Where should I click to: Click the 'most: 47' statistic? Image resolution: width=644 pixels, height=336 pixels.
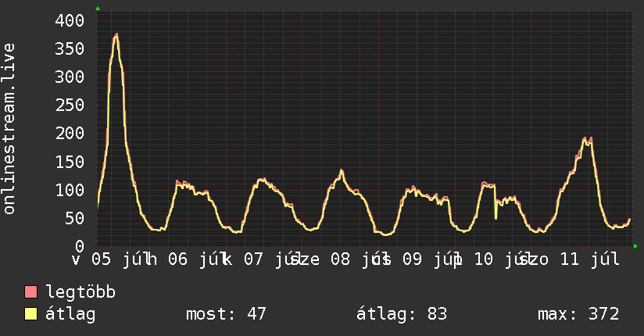pos(226,314)
